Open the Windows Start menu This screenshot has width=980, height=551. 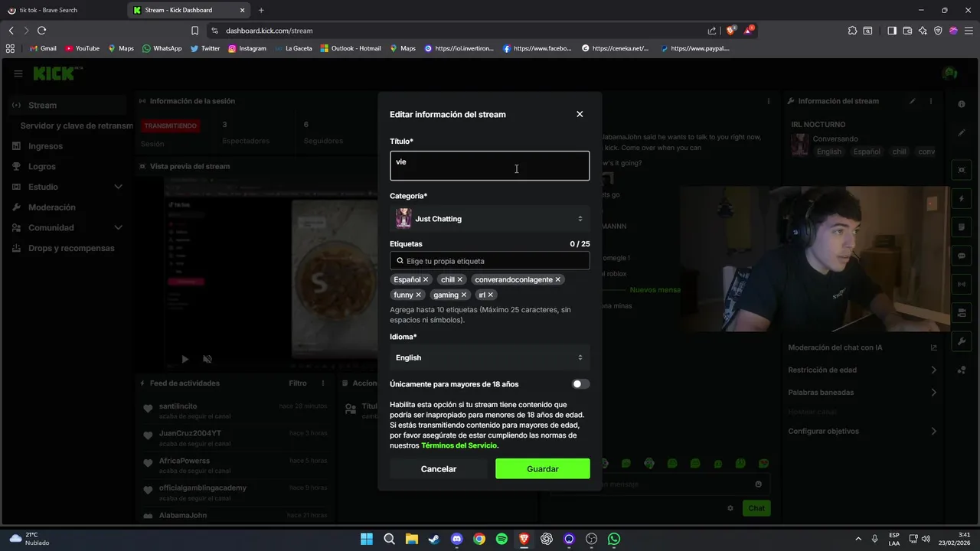(x=367, y=539)
